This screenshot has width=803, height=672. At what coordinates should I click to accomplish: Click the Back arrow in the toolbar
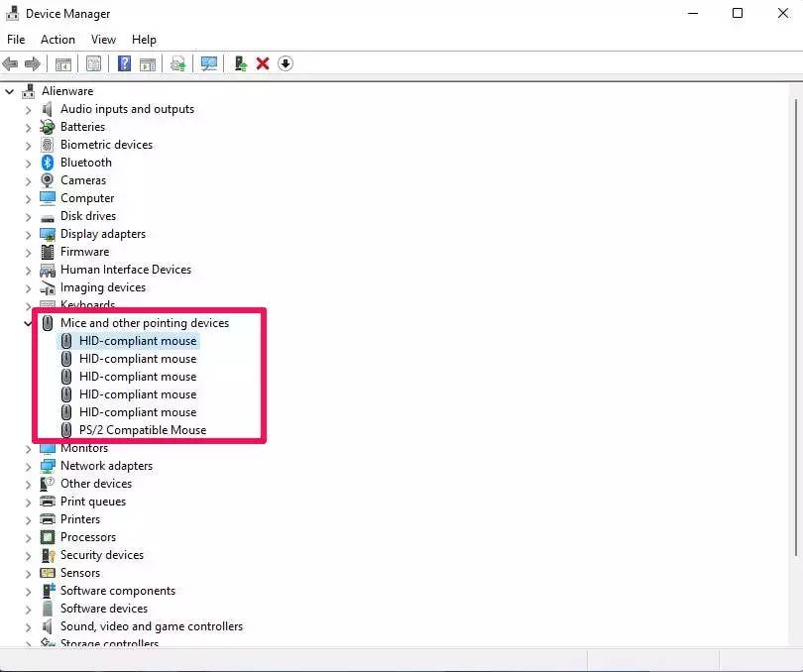11,63
